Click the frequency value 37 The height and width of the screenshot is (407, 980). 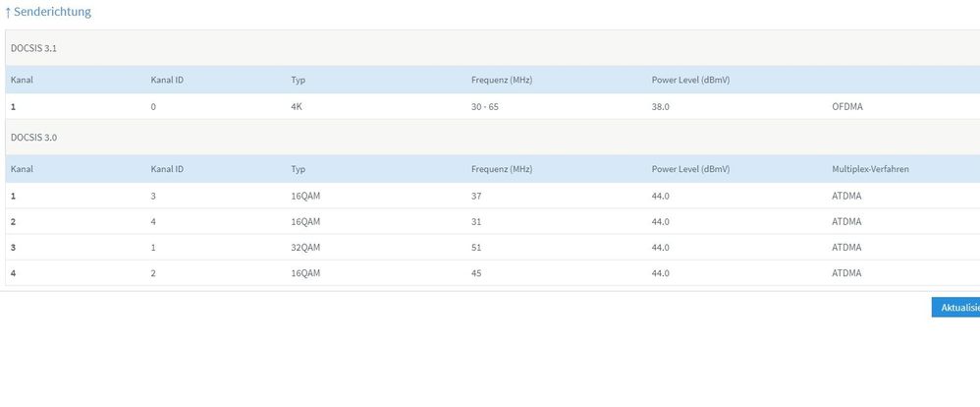(x=476, y=196)
